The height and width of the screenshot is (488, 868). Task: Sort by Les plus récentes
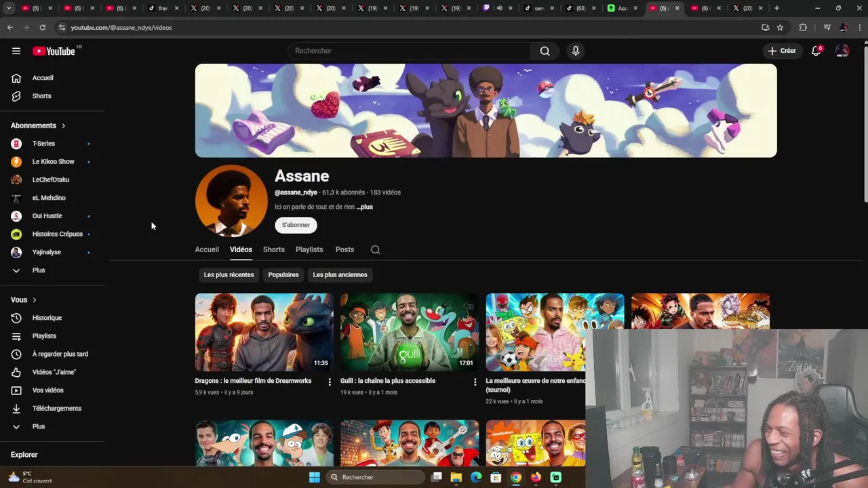229,275
